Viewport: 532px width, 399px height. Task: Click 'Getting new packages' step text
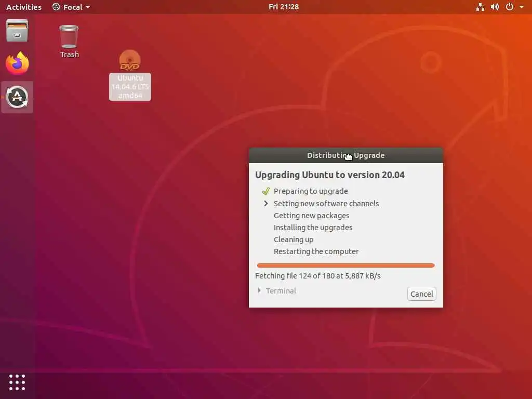(x=312, y=216)
